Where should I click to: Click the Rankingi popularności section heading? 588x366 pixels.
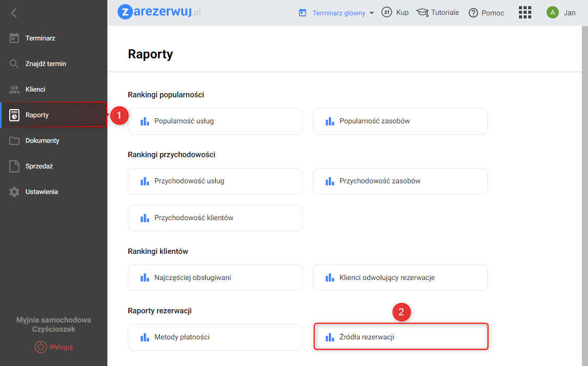tap(166, 95)
